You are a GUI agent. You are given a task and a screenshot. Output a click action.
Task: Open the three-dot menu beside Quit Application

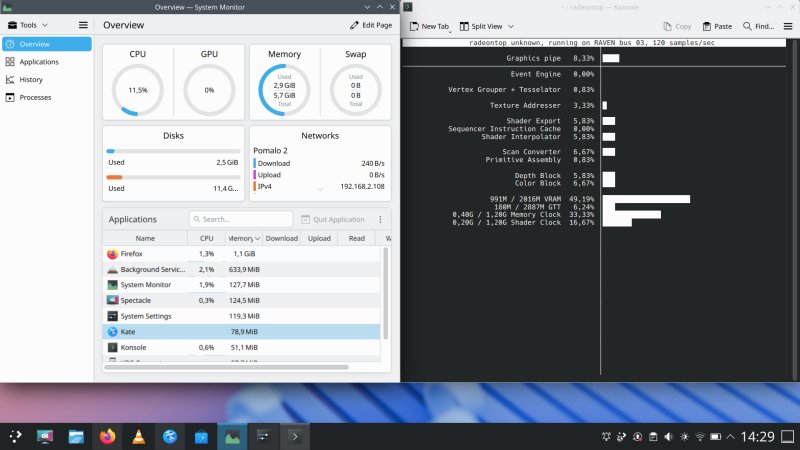[x=380, y=219]
